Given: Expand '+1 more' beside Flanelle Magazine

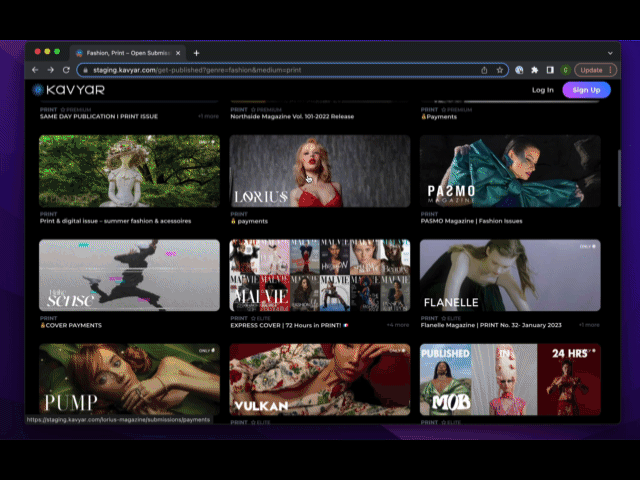Looking at the screenshot, I should (589, 325).
